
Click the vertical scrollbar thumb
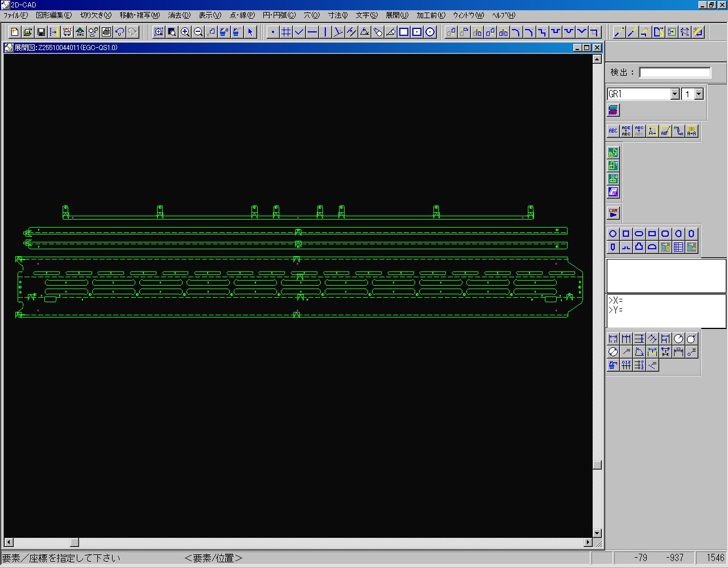(597, 464)
